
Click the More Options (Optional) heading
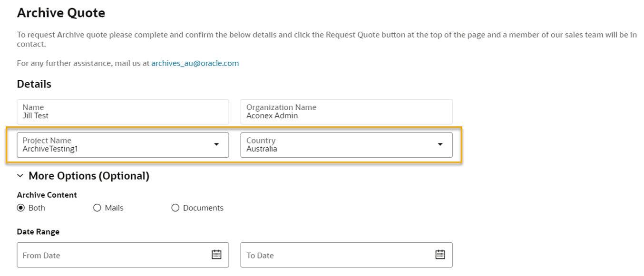click(x=89, y=176)
